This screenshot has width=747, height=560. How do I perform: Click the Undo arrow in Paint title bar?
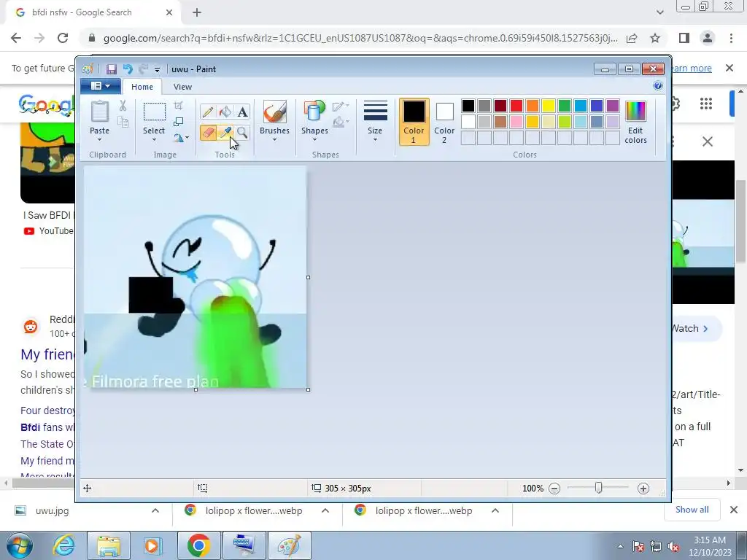click(127, 69)
